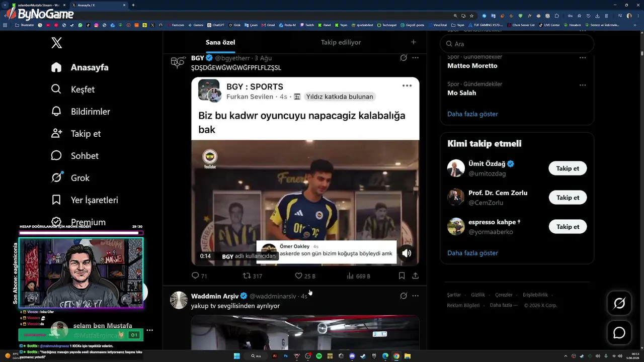
Task: Unmute the BGY video with speaker icon
Action: coord(407,253)
